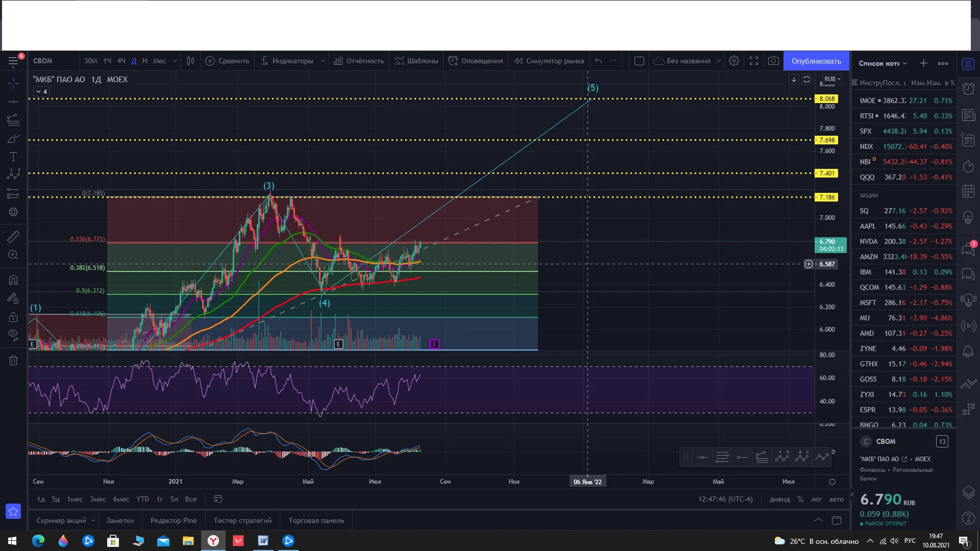Switch to the Заметки tab

pos(120,520)
